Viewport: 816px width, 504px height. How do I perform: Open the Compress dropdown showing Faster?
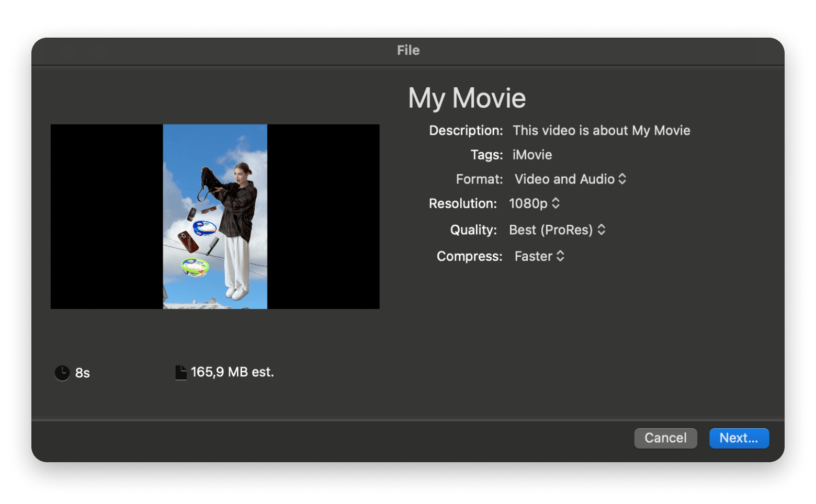tap(534, 256)
